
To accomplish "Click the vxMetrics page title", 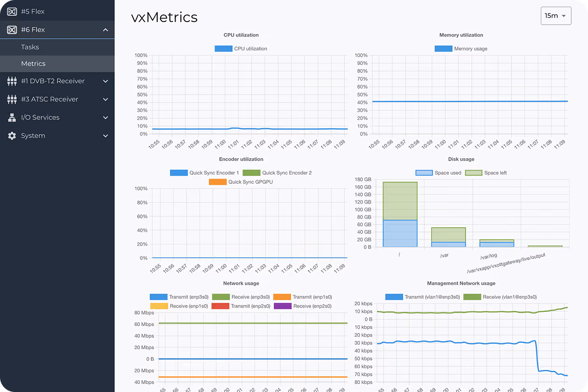I will 164,17.
